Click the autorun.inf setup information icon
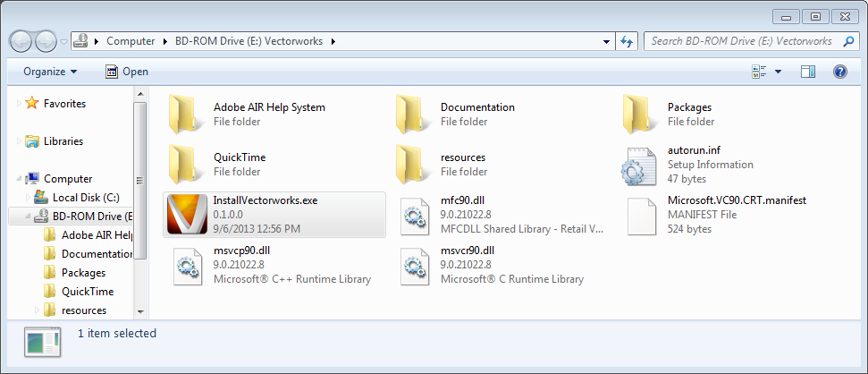 coord(641,165)
